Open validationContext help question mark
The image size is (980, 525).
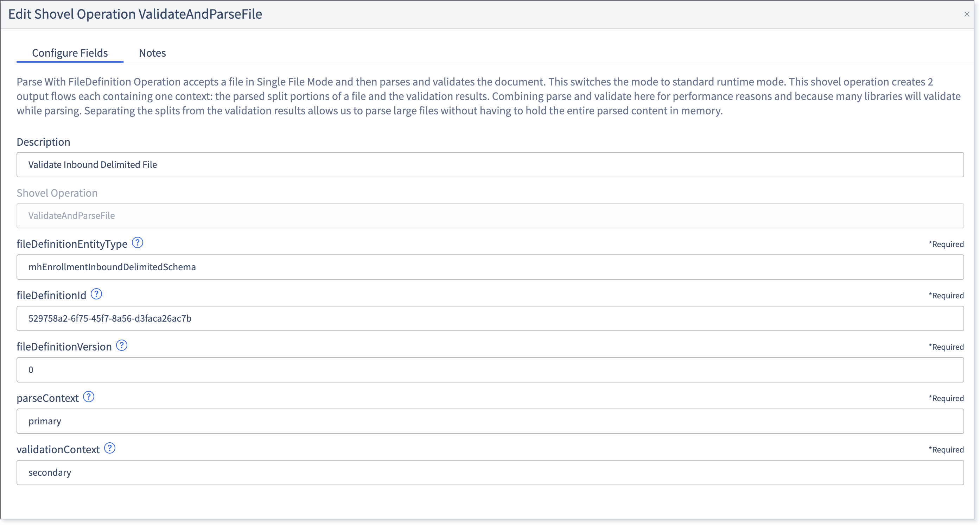[x=110, y=448]
